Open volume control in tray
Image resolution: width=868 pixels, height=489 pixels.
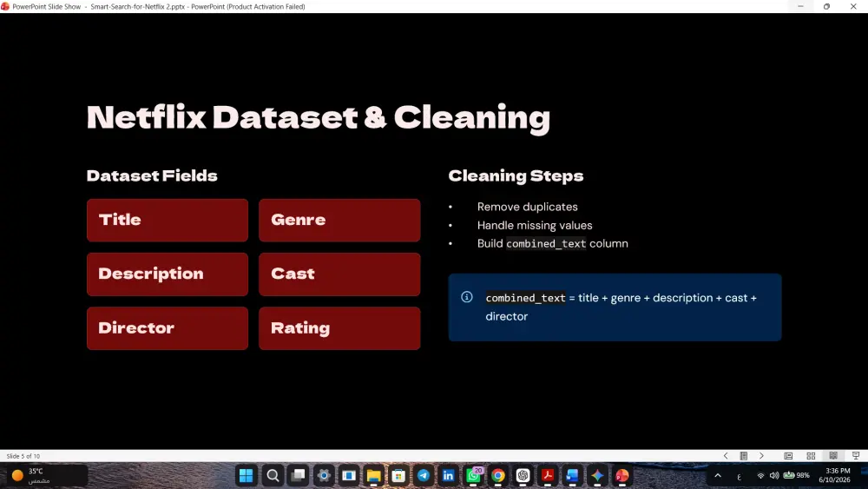click(x=774, y=475)
